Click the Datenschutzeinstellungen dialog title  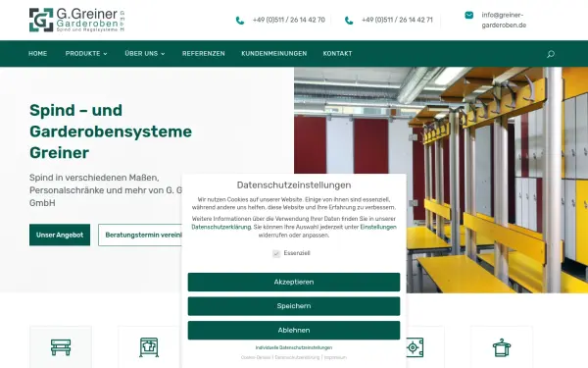coord(294,185)
